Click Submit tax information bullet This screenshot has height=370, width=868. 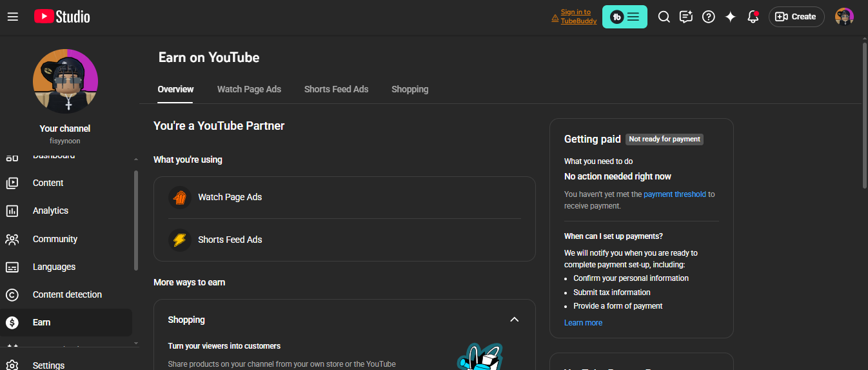click(x=612, y=293)
